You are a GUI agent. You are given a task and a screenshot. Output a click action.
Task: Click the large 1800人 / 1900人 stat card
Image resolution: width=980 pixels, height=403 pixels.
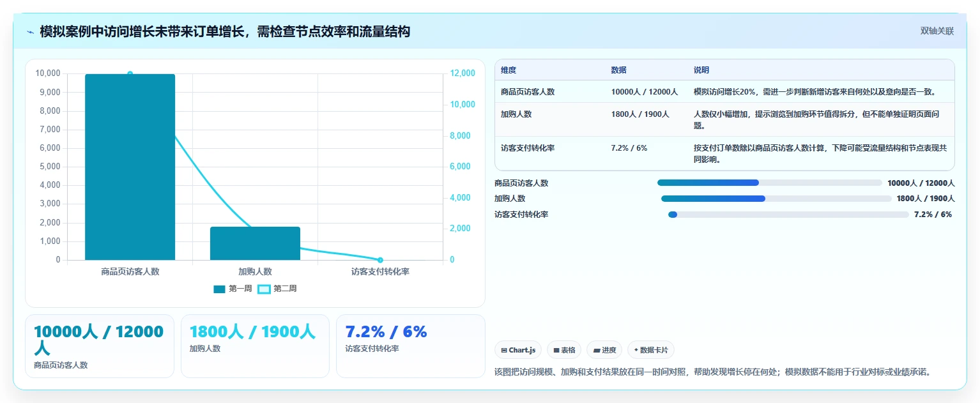click(255, 346)
